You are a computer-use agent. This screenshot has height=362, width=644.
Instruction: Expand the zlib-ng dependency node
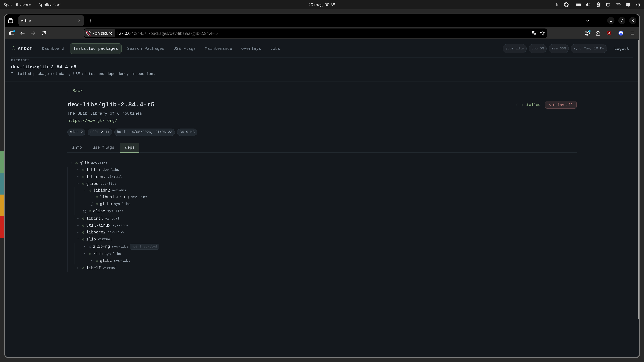click(85, 247)
